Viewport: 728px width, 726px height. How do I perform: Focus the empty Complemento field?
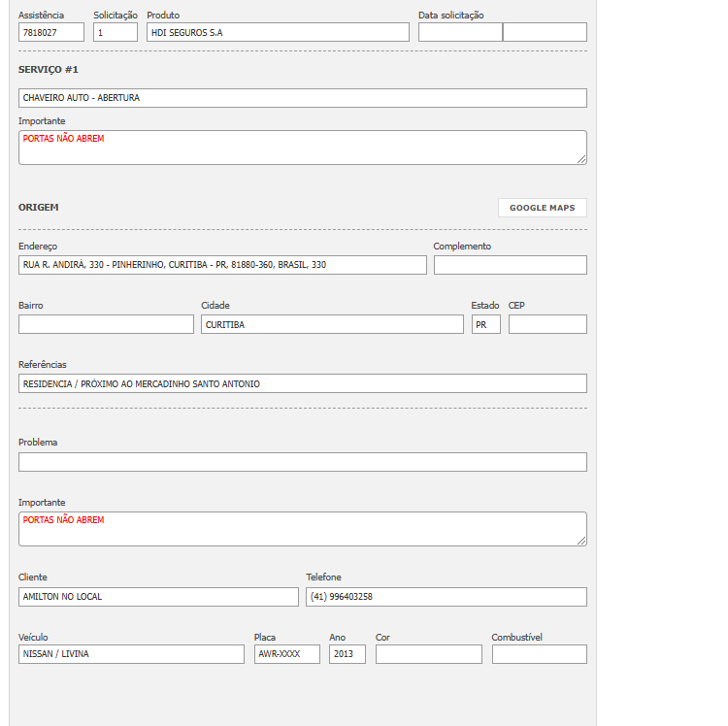(x=510, y=265)
